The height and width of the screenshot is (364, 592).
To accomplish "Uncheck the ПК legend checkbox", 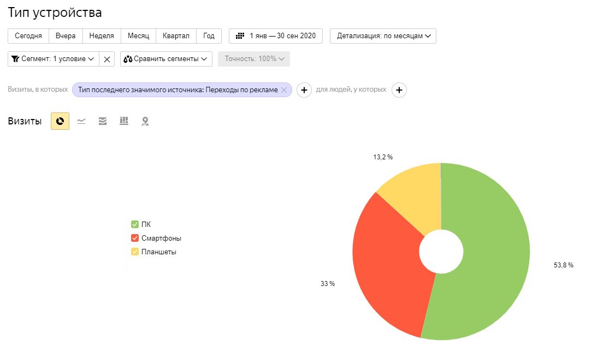I will point(135,224).
